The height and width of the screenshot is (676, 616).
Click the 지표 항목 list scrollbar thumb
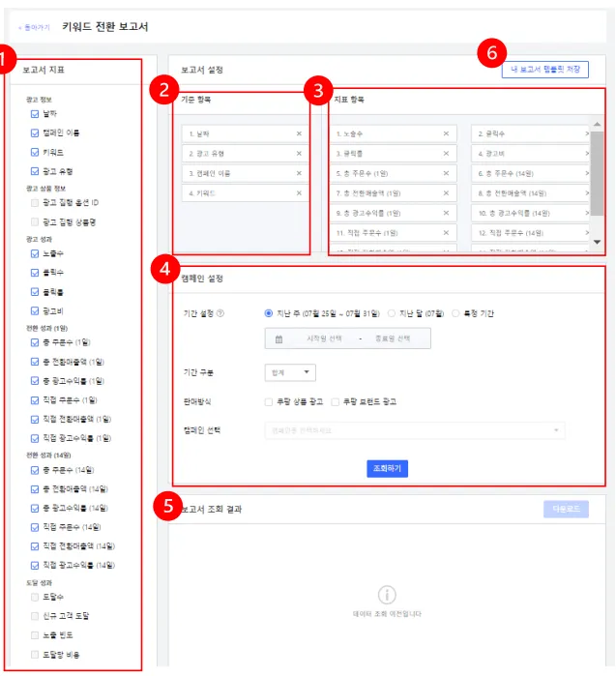597,173
